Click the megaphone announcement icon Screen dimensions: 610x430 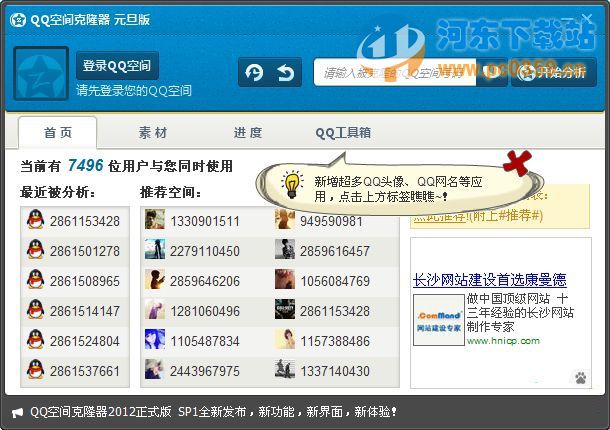(18, 412)
